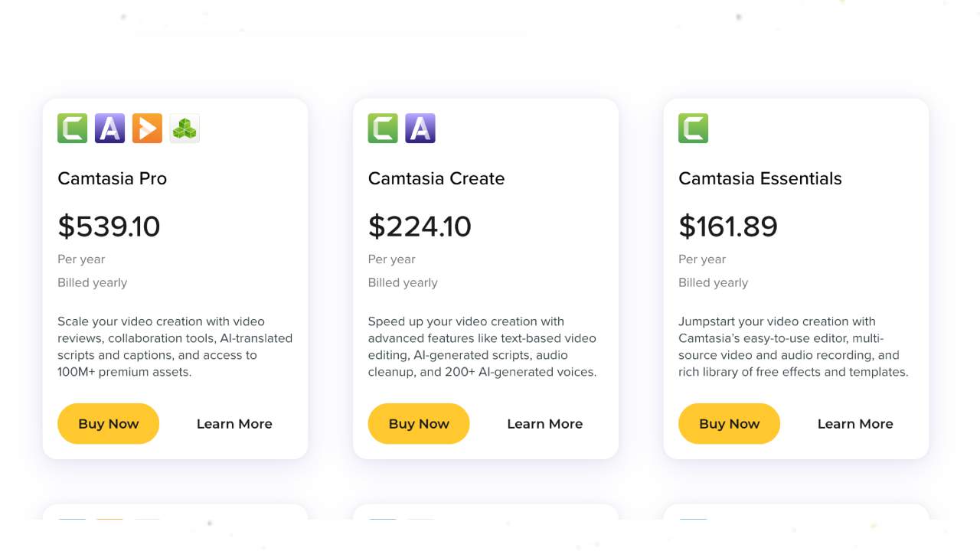The width and height of the screenshot is (980, 551).
Task: Click the $161.89 price
Action: [x=728, y=227]
